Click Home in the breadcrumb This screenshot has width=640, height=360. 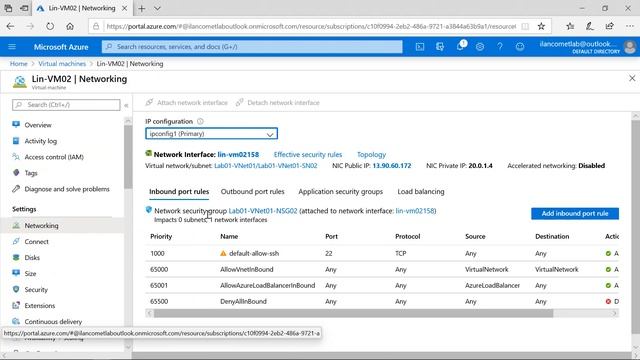click(x=18, y=64)
